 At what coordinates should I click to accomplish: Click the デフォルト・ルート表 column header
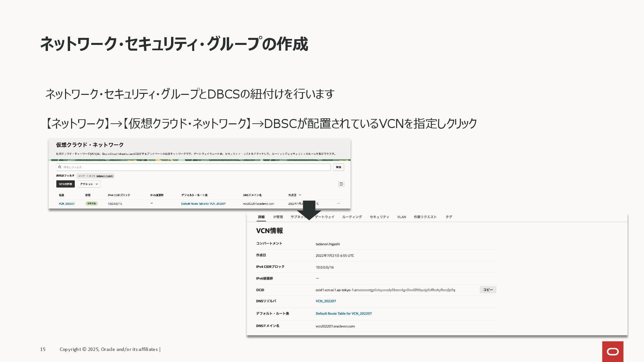coord(194,195)
